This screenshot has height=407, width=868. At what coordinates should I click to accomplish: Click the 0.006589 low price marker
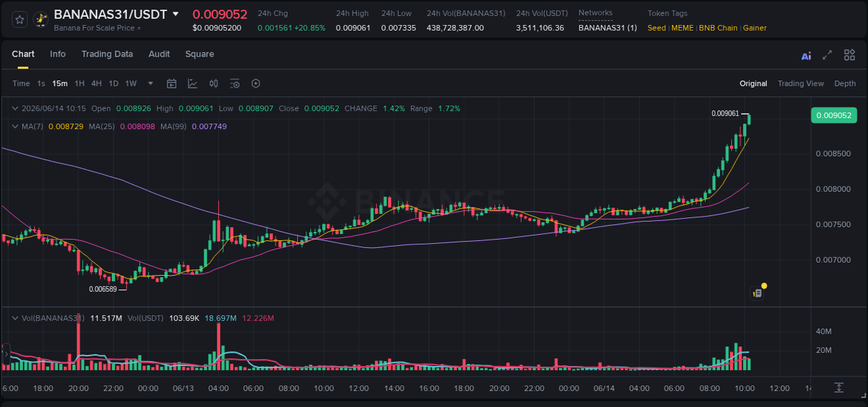tap(103, 289)
